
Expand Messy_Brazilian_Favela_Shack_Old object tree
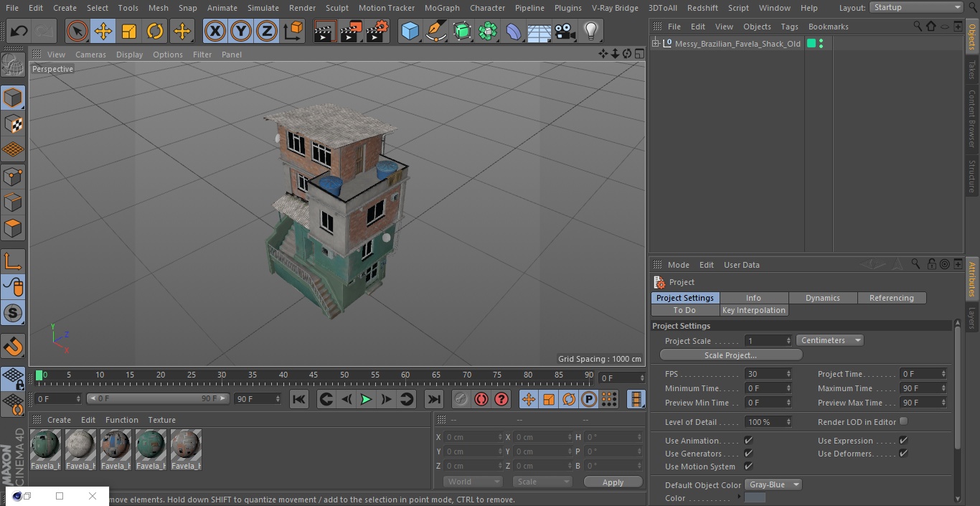[x=656, y=44]
